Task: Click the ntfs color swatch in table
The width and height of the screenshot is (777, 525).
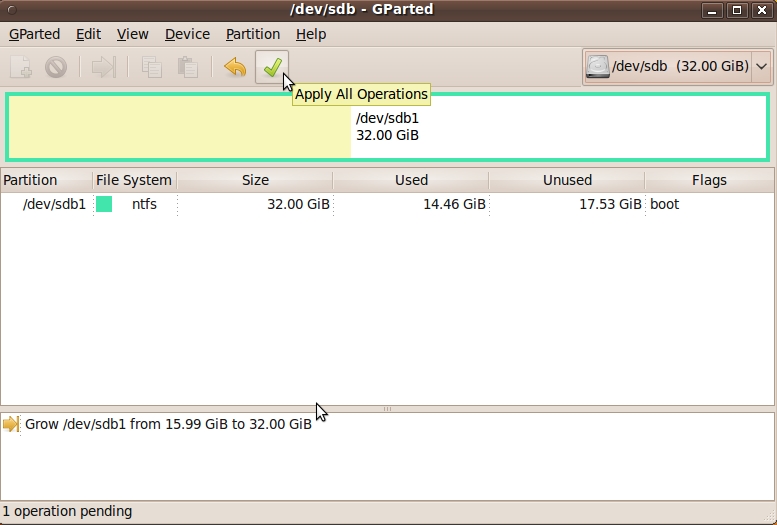Action: (x=104, y=204)
